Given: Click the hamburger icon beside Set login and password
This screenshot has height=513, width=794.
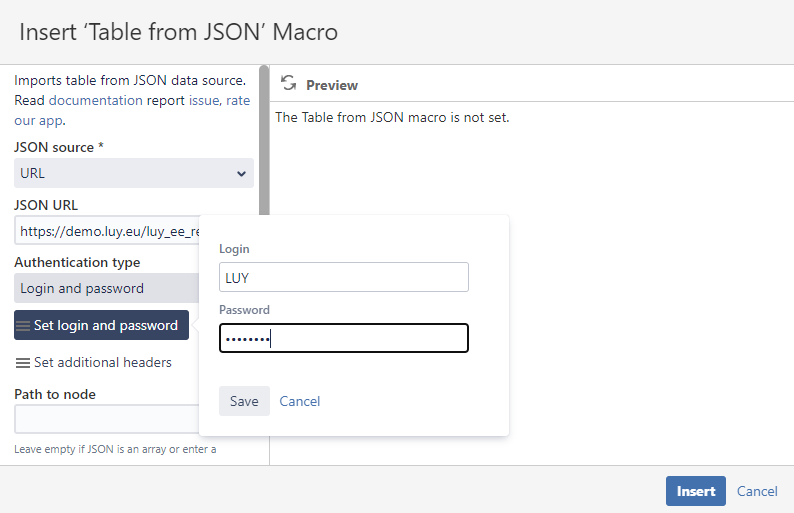Looking at the screenshot, I should point(23,326).
